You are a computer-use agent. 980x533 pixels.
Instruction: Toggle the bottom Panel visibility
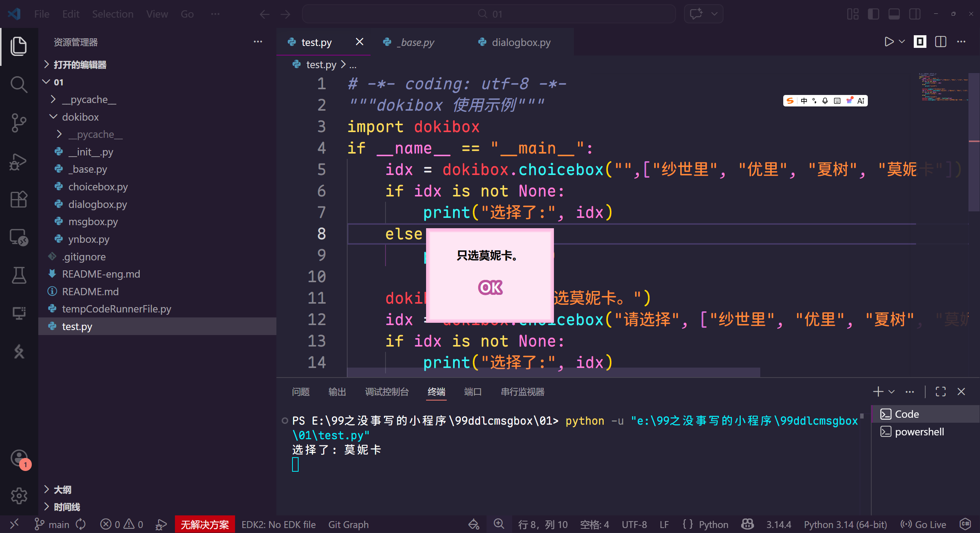tap(894, 14)
